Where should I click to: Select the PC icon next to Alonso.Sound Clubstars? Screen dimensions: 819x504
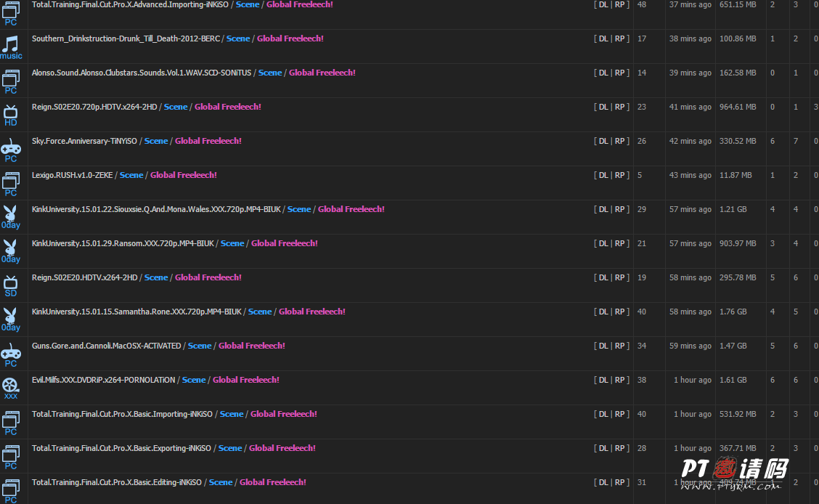(x=11, y=81)
